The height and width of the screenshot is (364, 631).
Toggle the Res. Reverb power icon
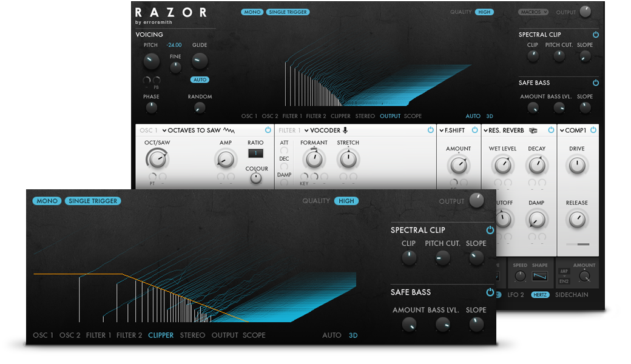coord(551,130)
